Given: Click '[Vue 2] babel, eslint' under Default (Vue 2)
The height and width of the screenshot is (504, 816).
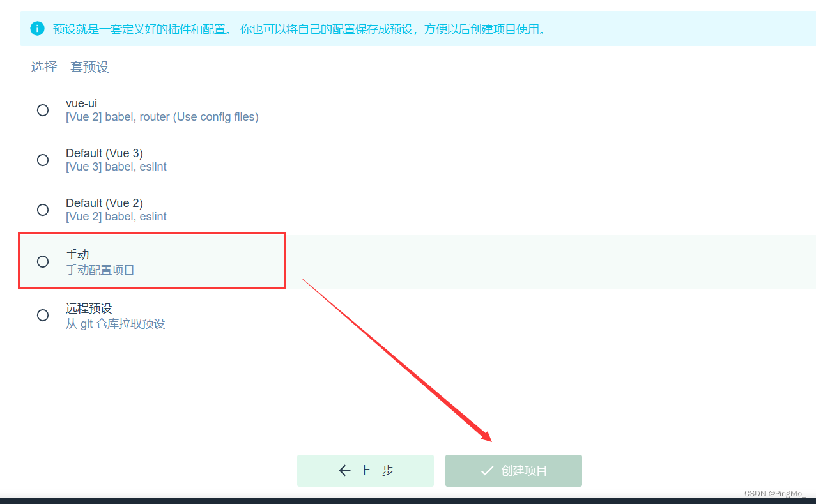Looking at the screenshot, I should [116, 217].
